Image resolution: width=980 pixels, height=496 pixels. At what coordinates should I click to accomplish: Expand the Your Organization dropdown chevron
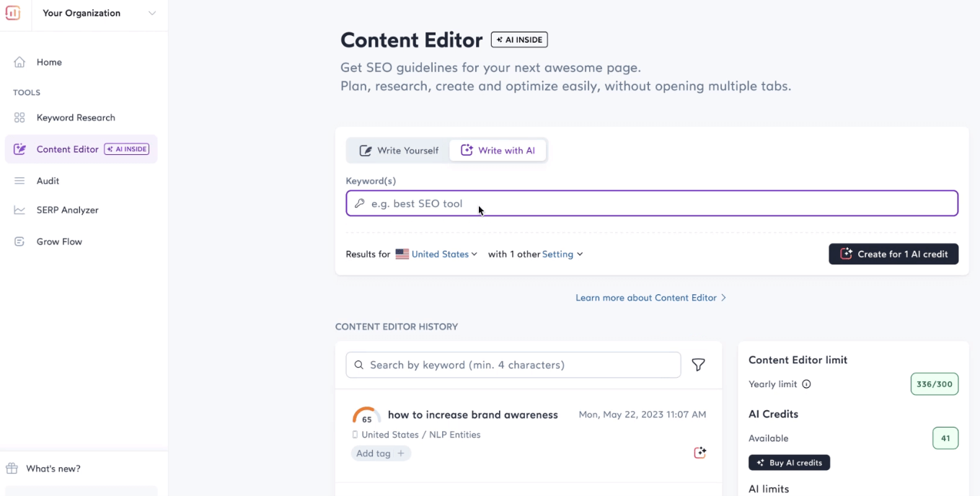(x=151, y=13)
